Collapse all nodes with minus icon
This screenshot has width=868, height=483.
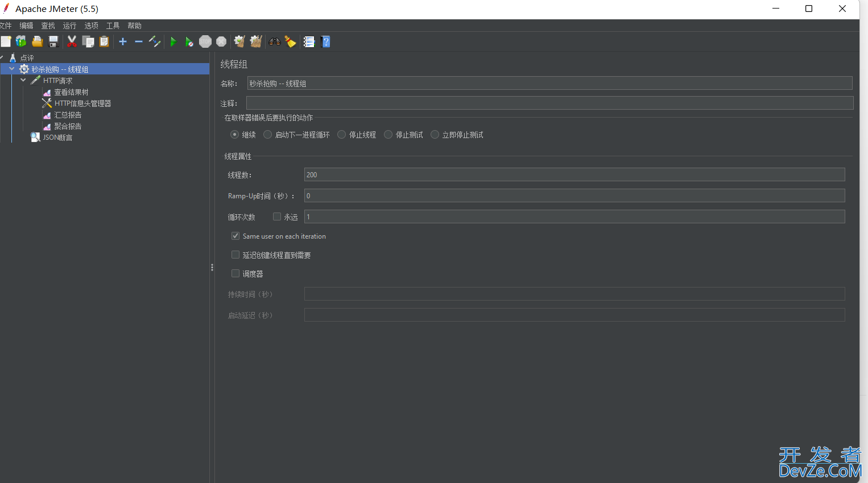click(139, 41)
